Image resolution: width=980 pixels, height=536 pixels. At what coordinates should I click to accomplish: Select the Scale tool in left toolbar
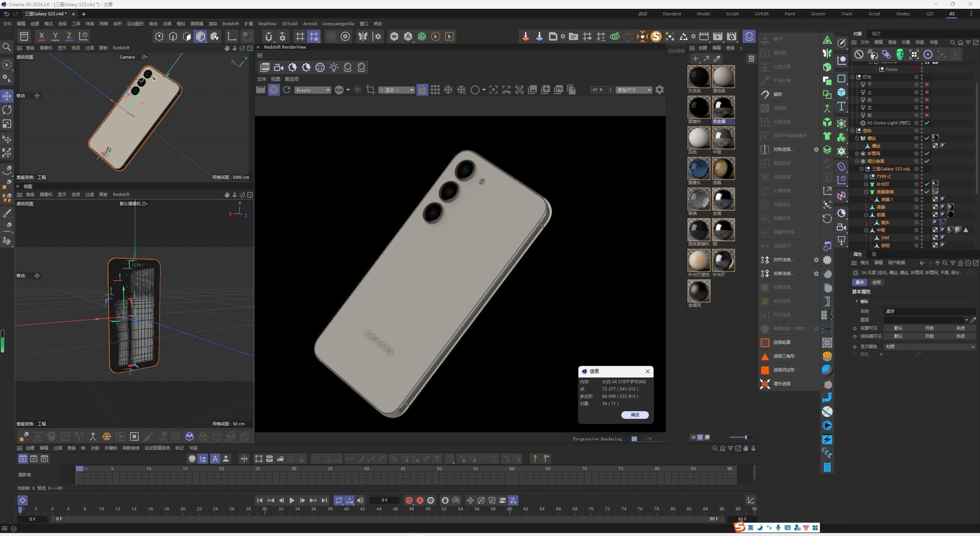tap(7, 124)
